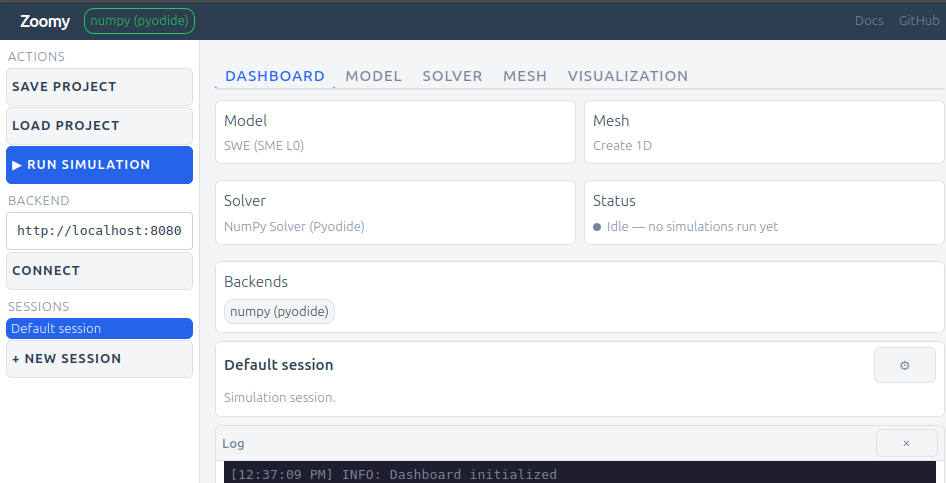Open the Model card SWE (SME L0)

tap(395, 132)
